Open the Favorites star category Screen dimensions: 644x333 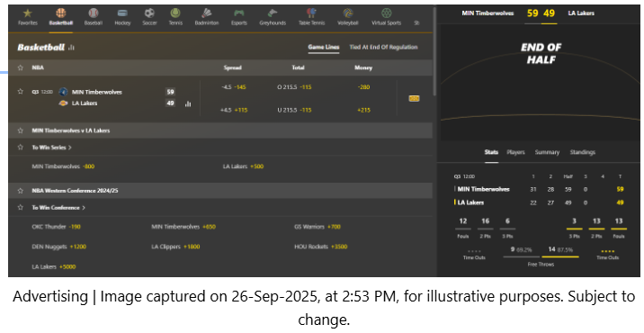pos(28,17)
